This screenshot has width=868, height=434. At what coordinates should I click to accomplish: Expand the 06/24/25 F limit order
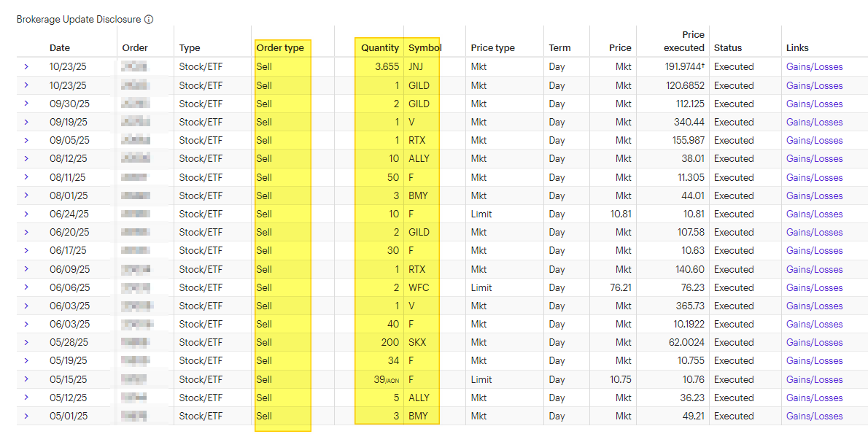(x=26, y=214)
